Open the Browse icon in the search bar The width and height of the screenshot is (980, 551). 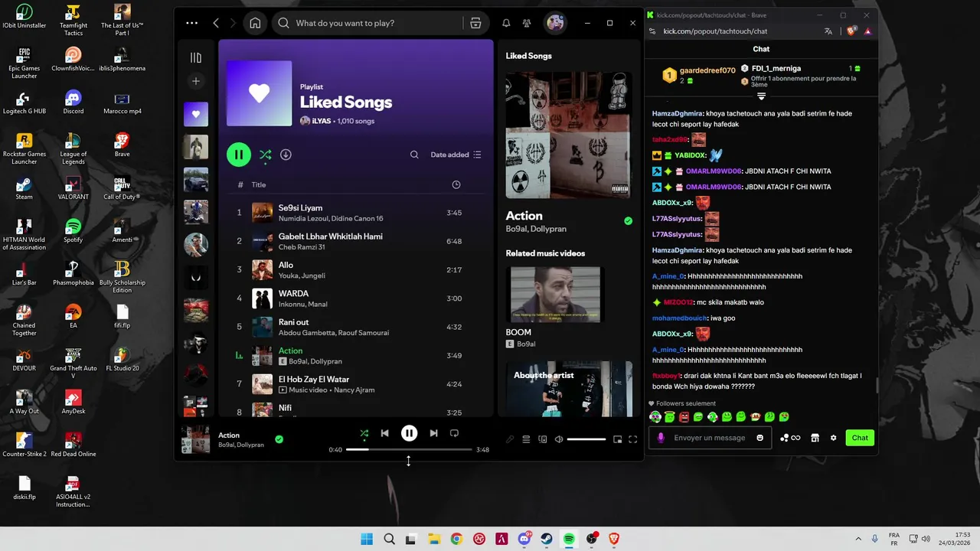(x=475, y=23)
